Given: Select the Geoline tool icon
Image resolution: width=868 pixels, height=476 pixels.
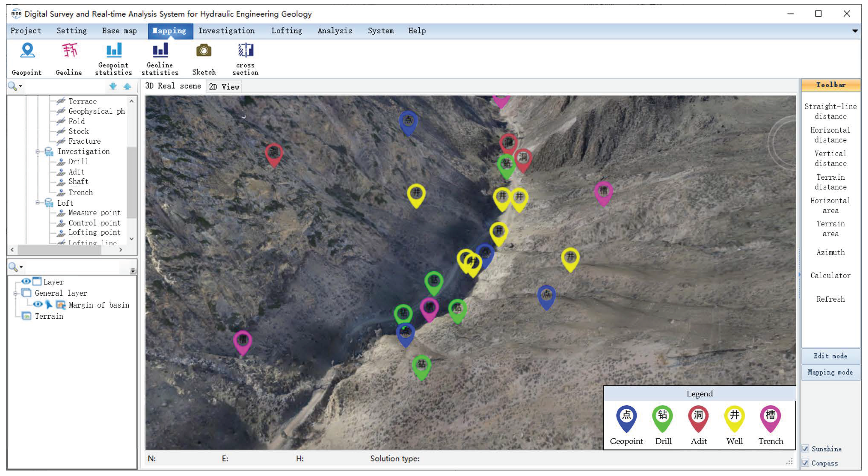Looking at the screenshot, I should [69, 51].
